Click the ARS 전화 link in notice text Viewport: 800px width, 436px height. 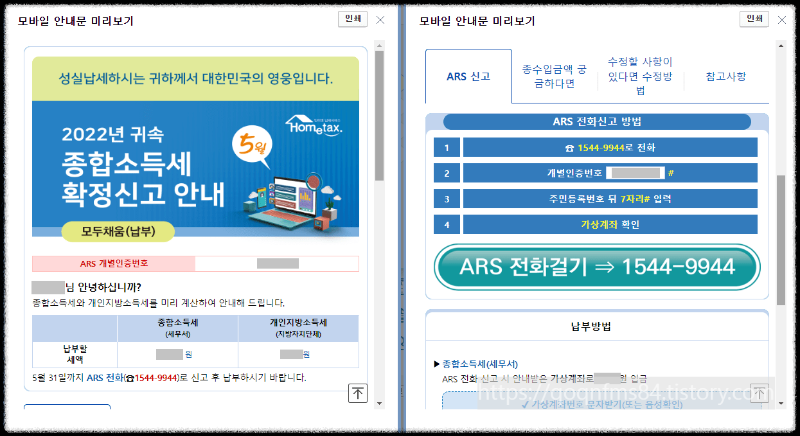coord(105,378)
